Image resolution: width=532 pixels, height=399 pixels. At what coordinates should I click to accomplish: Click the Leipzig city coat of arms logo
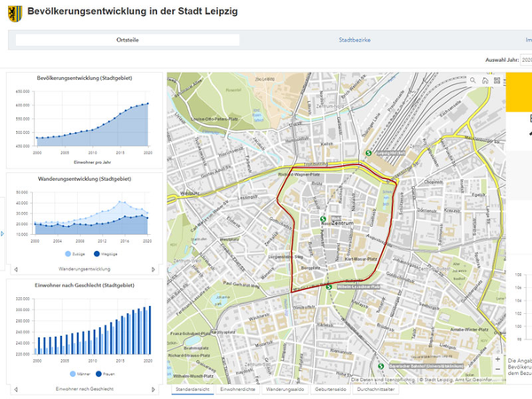[x=14, y=14]
